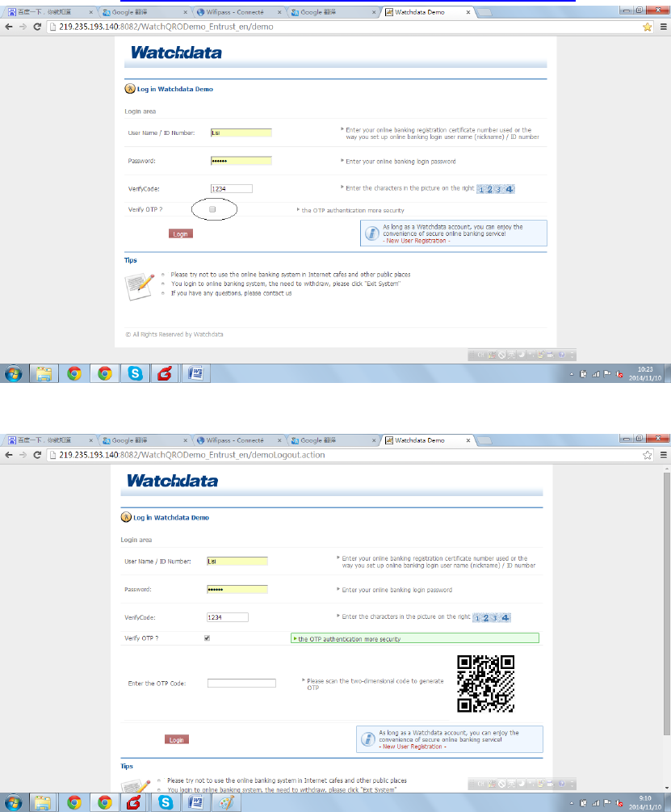Click Action Center flag in upper taskbar
This screenshot has height=812, width=671.
click(607, 374)
